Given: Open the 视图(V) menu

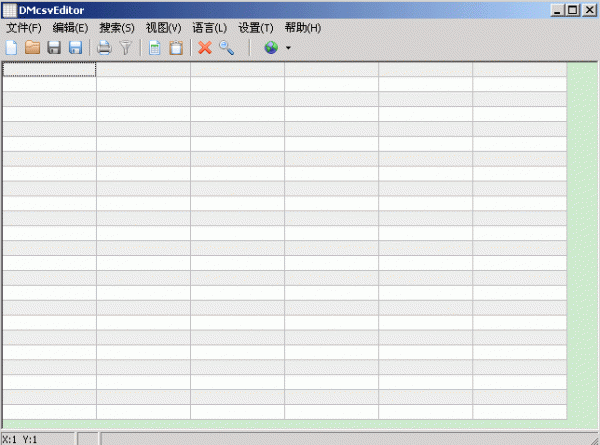Looking at the screenshot, I should click(x=163, y=28).
